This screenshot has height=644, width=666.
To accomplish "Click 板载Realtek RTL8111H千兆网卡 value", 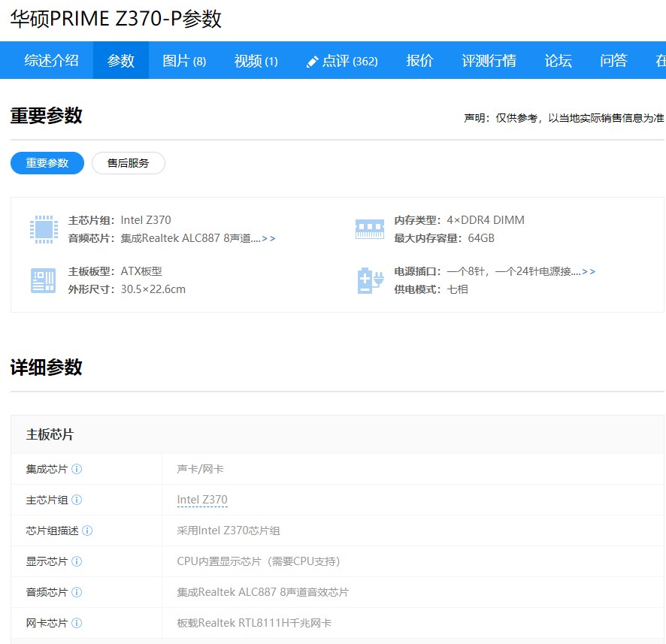I will coord(254,623).
